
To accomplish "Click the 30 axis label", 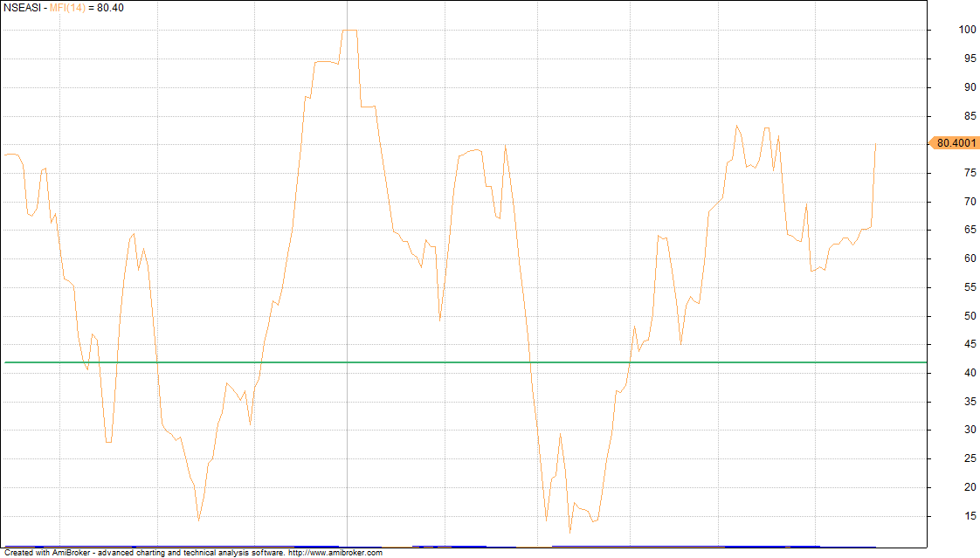I will 970,430.
